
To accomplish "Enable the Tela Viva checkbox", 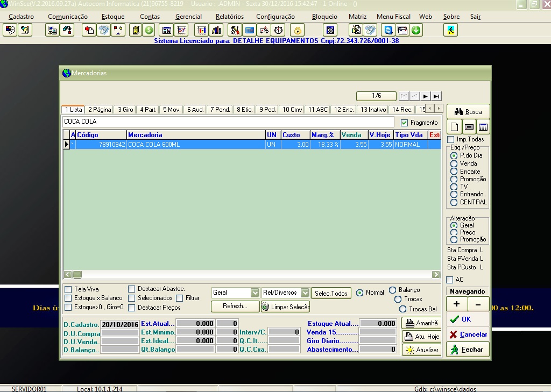I will [x=68, y=289].
